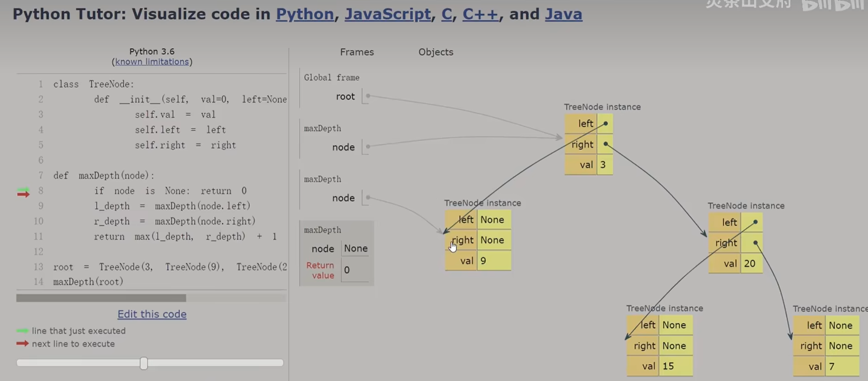Click the val 20 cell
868x381 pixels.
coord(752,264)
